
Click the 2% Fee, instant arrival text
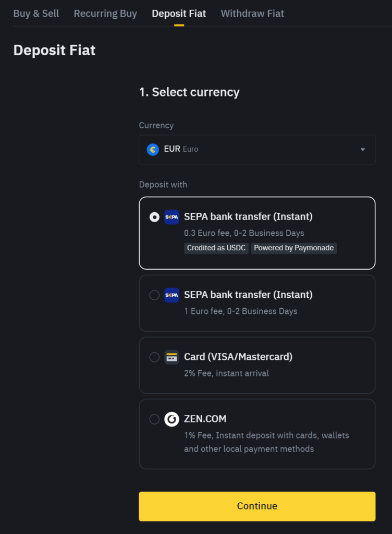226,373
